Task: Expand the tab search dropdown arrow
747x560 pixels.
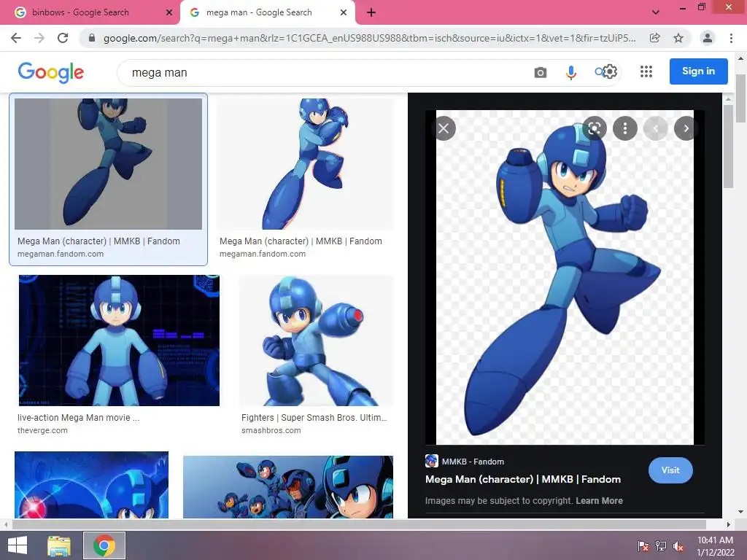Action: click(x=656, y=12)
